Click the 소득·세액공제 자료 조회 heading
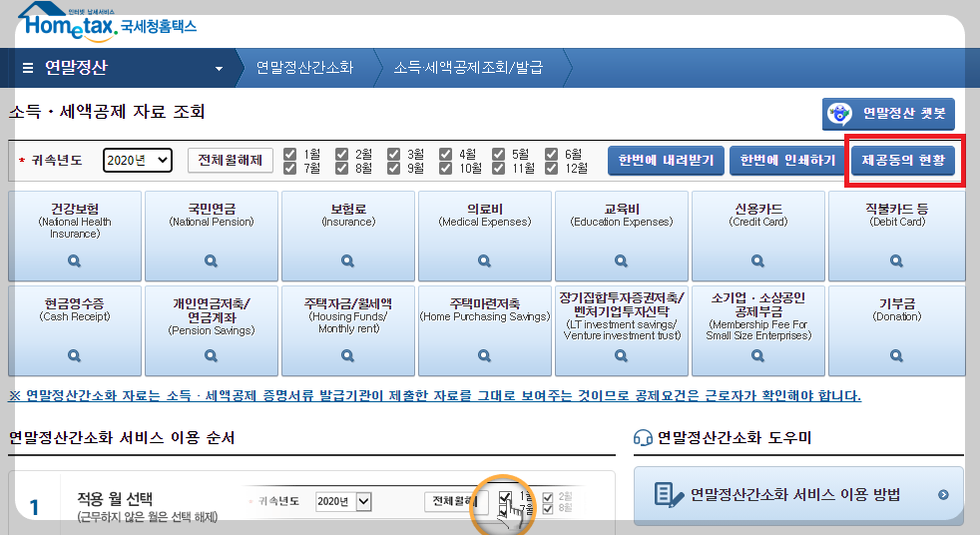This screenshot has height=535, width=980. (107, 113)
